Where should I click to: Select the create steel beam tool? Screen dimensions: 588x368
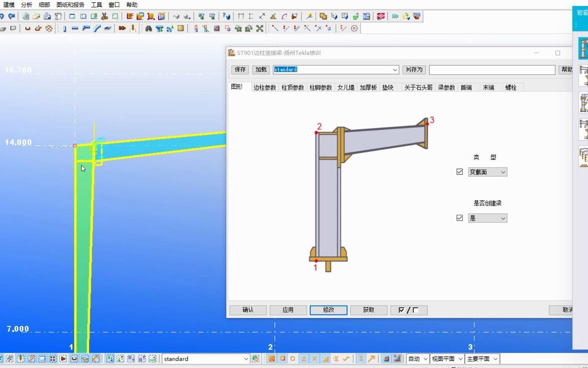coord(75,28)
